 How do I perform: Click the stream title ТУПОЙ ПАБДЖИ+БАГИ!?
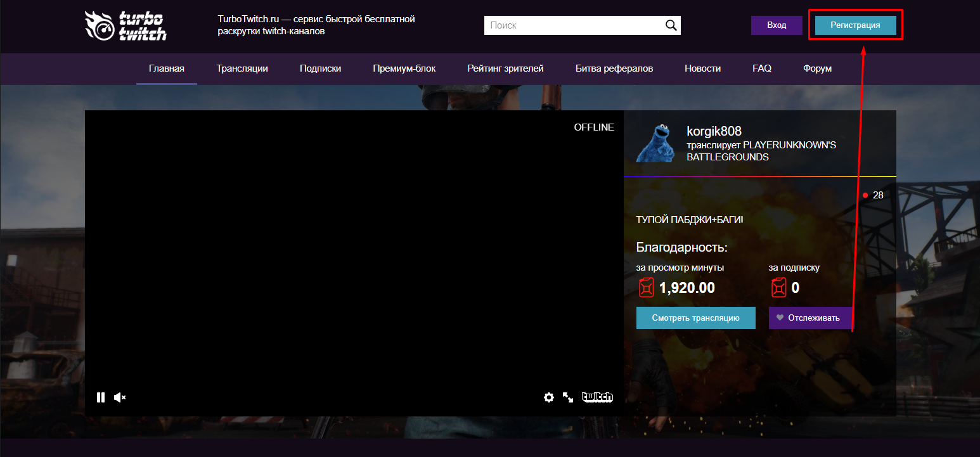coord(690,220)
